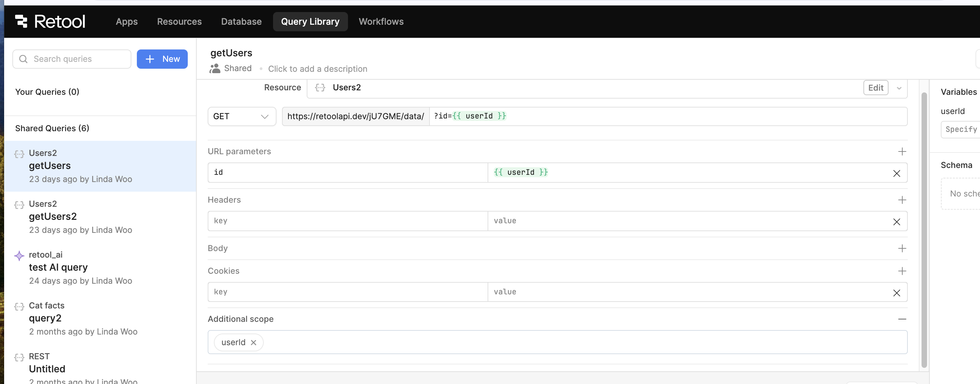Add a Body entry

[x=902, y=248]
